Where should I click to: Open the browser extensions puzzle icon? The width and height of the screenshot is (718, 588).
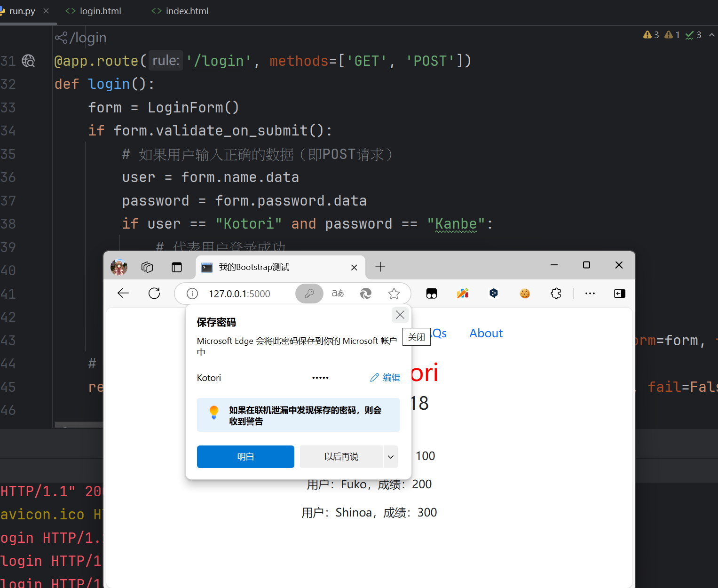pos(556,294)
